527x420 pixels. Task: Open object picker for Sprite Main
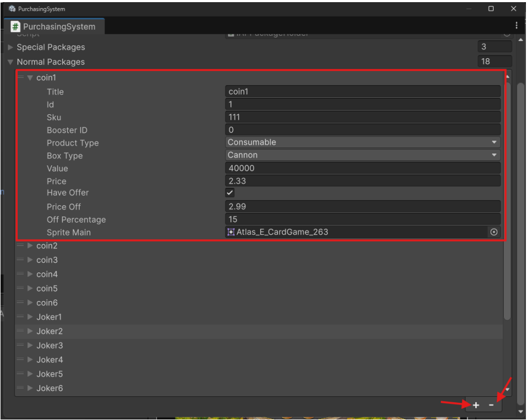(494, 232)
